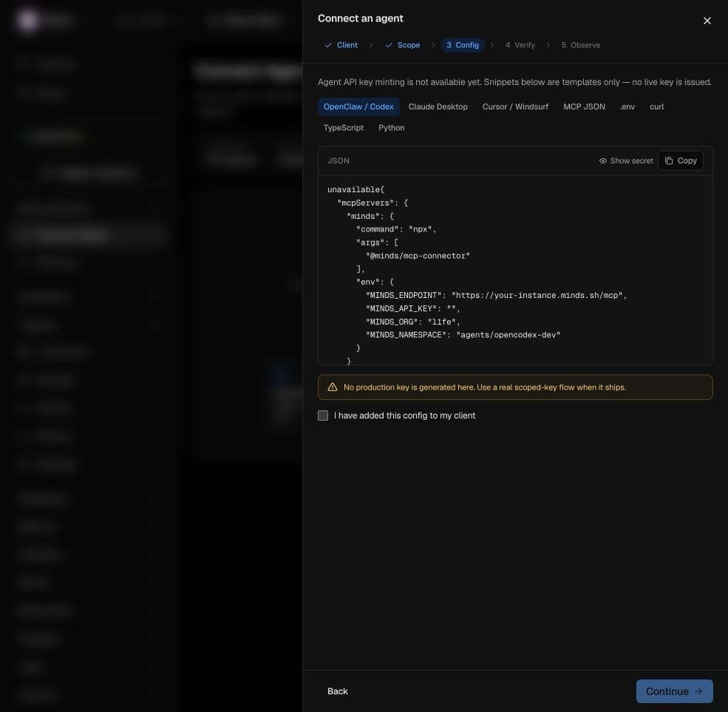The image size is (728, 712).
Task: Go to the Scope step
Action: (x=403, y=45)
